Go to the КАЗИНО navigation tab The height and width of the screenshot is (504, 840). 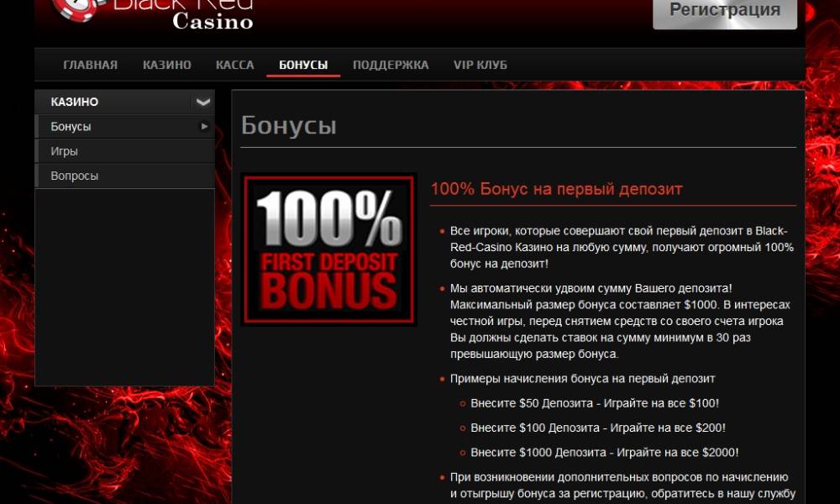point(166,65)
